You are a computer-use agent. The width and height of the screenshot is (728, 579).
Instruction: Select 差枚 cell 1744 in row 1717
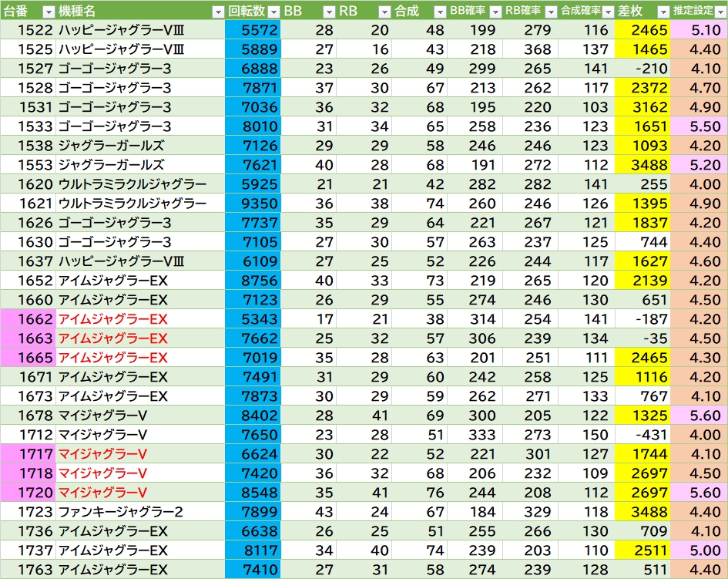click(642, 454)
